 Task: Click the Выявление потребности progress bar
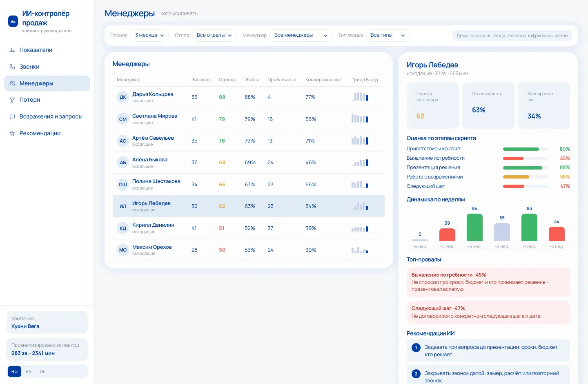(525, 159)
